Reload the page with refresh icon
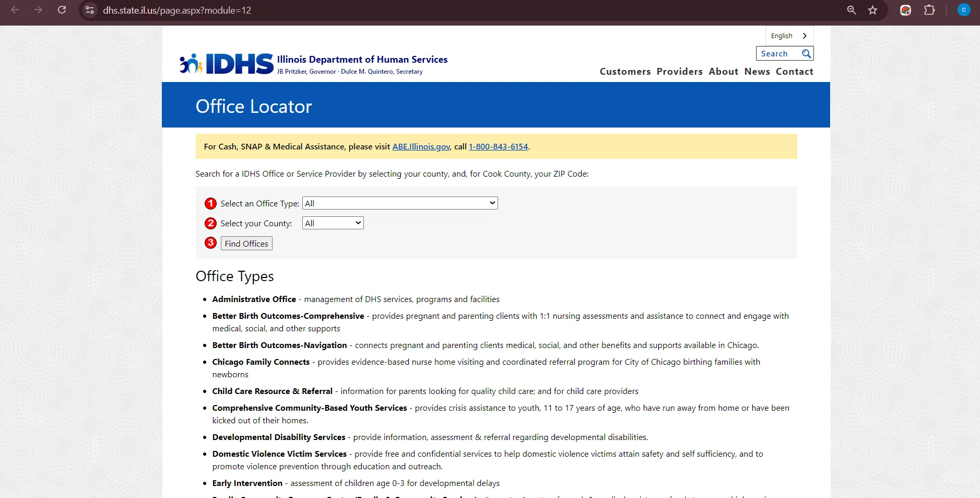The image size is (980, 498). click(x=62, y=10)
